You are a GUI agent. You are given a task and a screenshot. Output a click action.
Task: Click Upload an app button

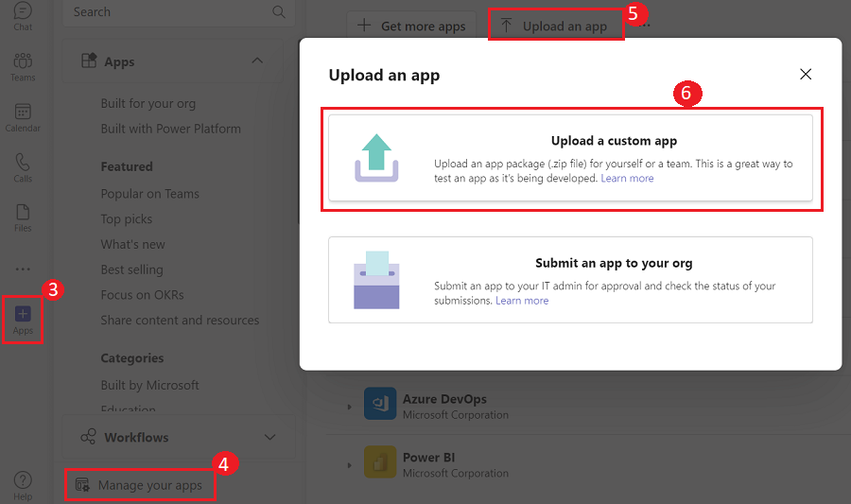pos(556,26)
